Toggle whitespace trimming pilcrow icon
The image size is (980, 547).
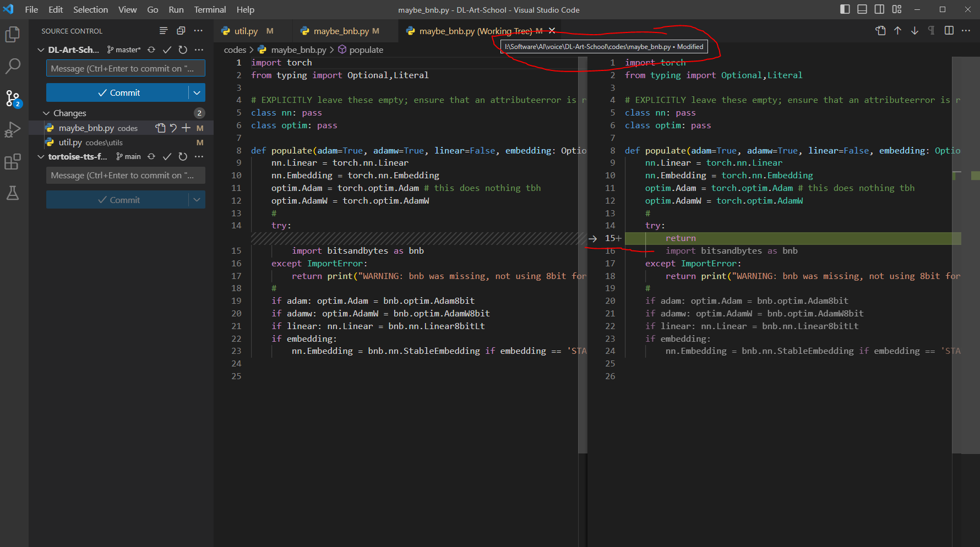[932, 31]
